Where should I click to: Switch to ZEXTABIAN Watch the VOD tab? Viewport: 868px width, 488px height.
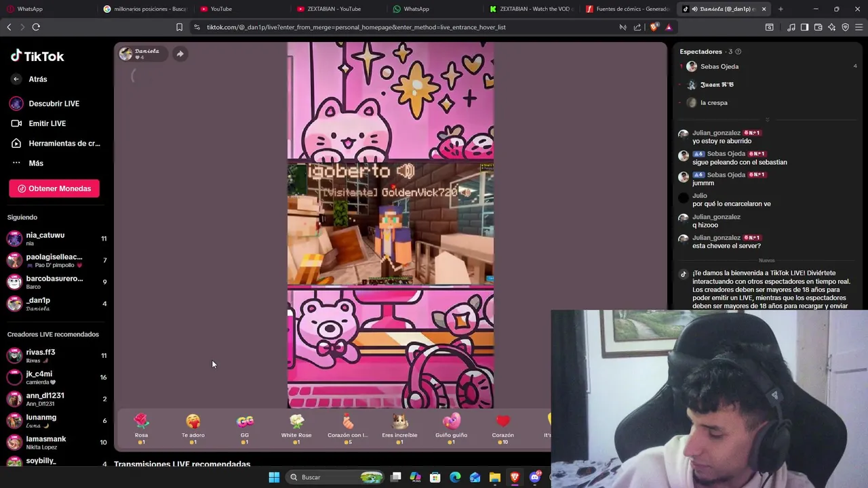pos(532,9)
